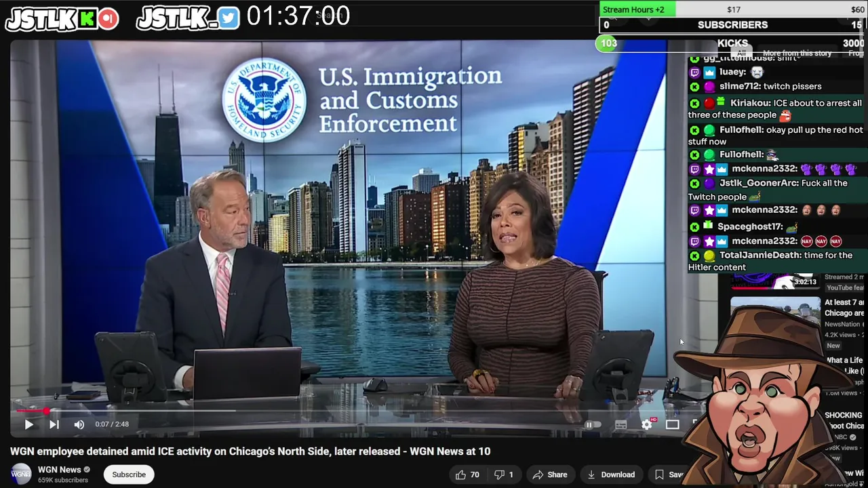Click the KICKS goal bar label
The width and height of the screenshot is (868, 488).
732,43
